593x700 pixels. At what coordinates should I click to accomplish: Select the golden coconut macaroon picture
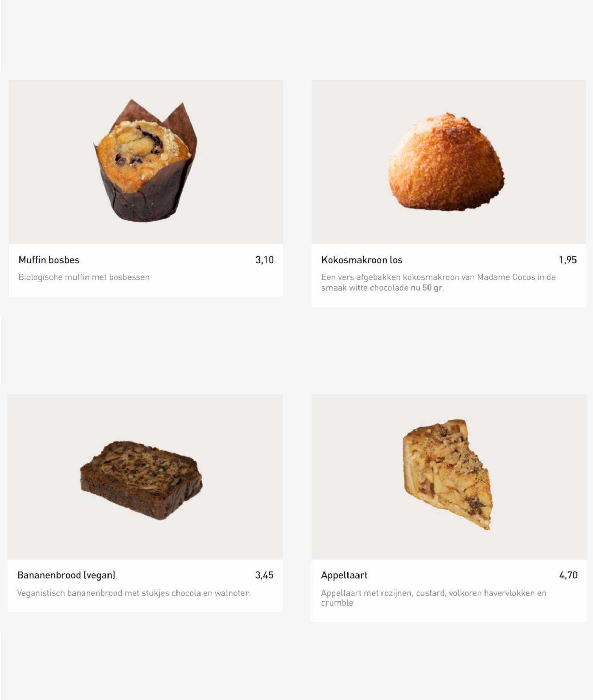[x=446, y=161]
